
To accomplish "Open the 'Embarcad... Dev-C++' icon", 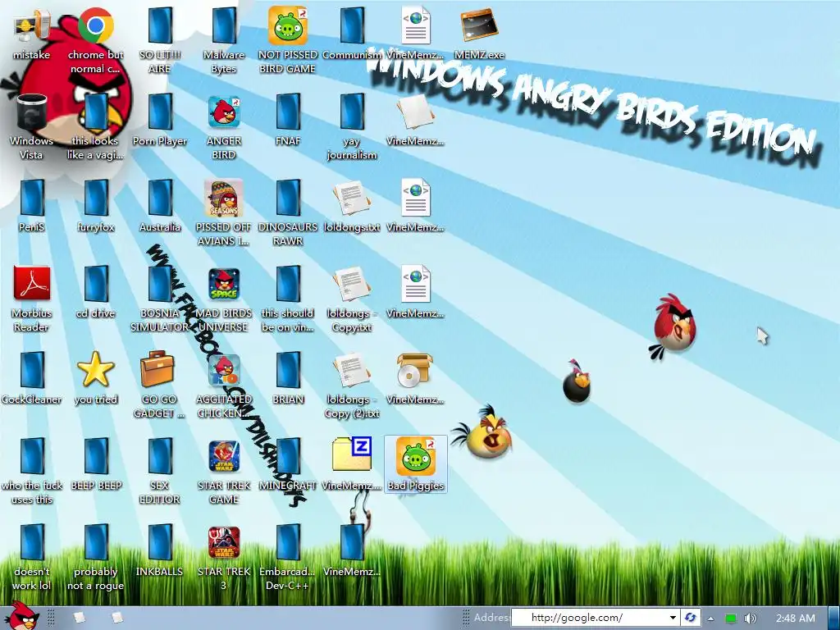I will (x=288, y=559).
